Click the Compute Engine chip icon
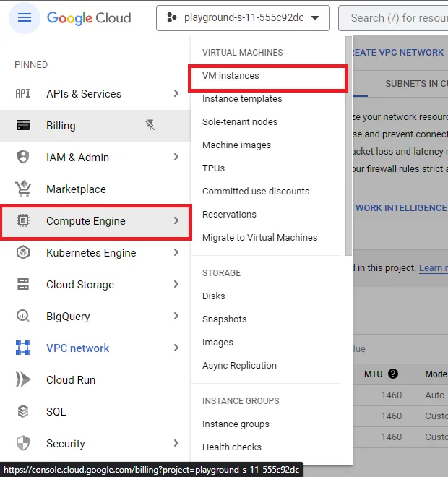 (23, 220)
